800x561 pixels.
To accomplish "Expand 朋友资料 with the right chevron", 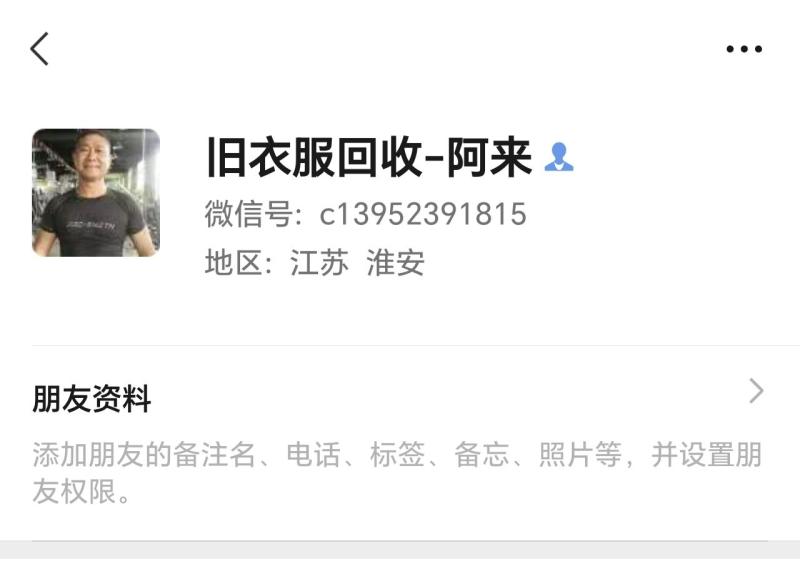I will pos(756,391).
